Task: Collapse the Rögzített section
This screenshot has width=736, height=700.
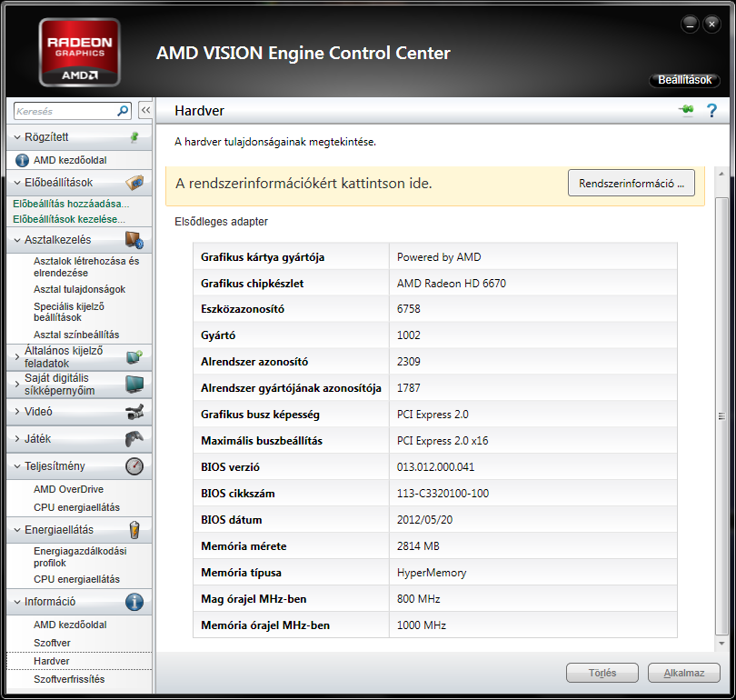Action: (x=17, y=137)
